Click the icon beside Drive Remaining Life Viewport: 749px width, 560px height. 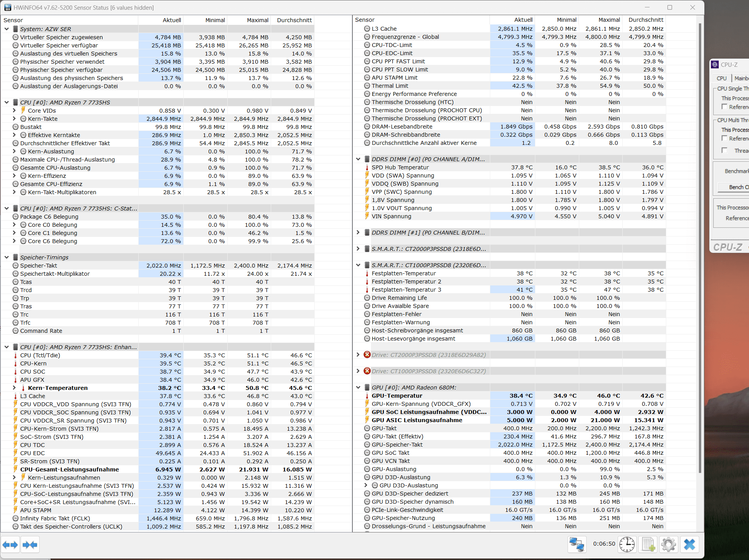coord(367,298)
